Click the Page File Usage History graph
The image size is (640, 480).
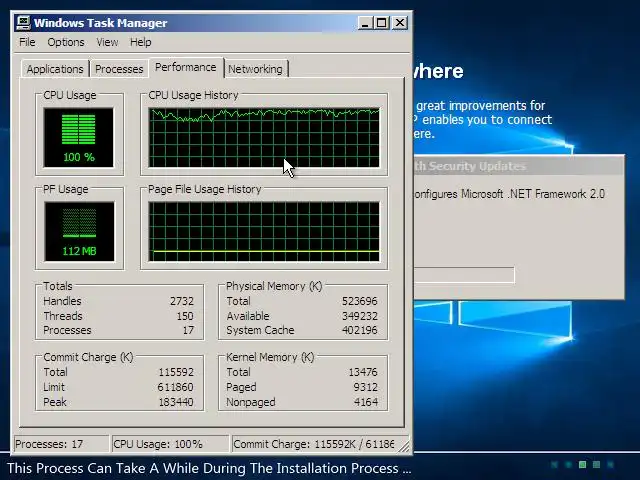pyautogui.click(x=264, y=231)
